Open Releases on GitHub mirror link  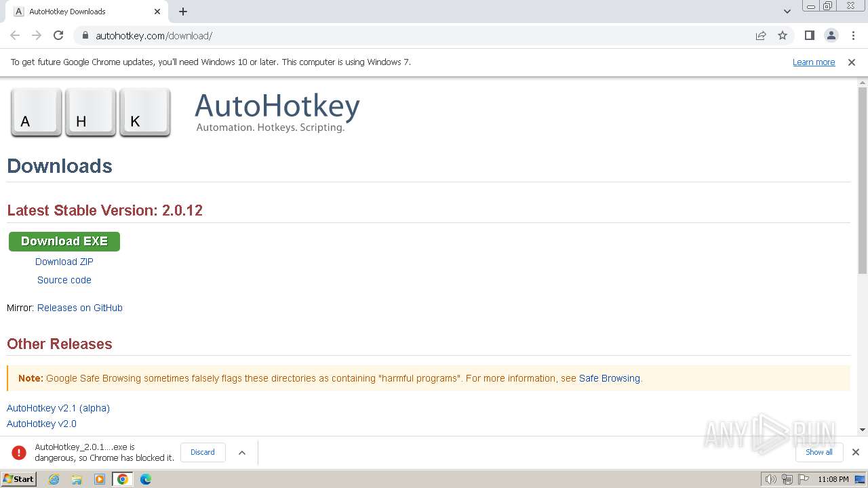80,308
